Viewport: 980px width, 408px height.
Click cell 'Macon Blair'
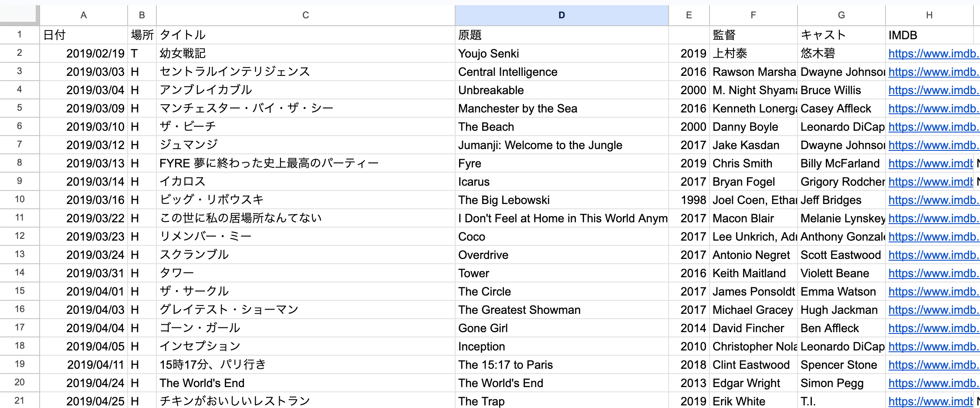[754, 218]
